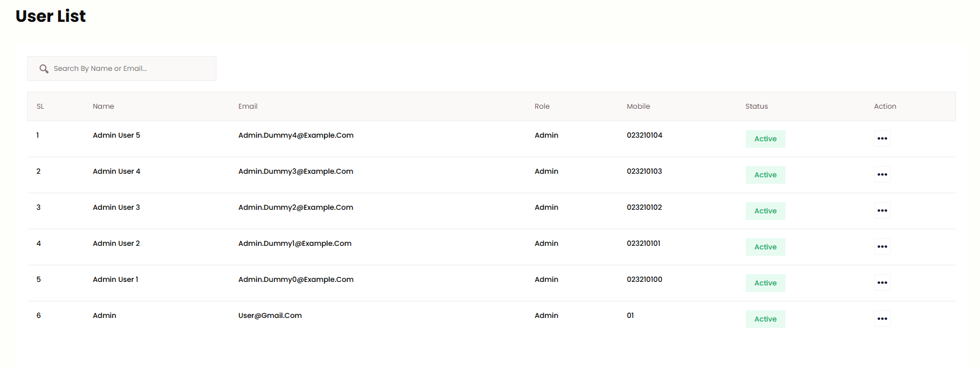The width and height of the screenshot is (980, 367).
Task: Click the search magnifier icon
Action: tap(44, 69)
